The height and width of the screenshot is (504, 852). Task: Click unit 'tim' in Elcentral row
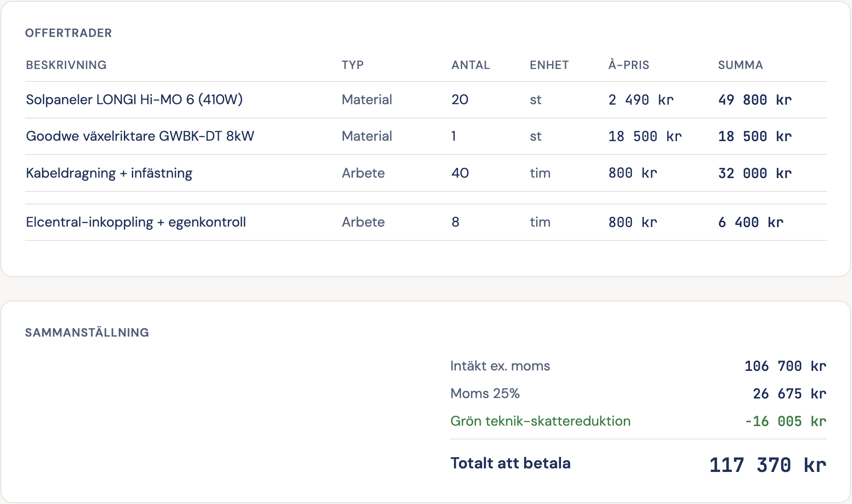click(x=540, y=222)
